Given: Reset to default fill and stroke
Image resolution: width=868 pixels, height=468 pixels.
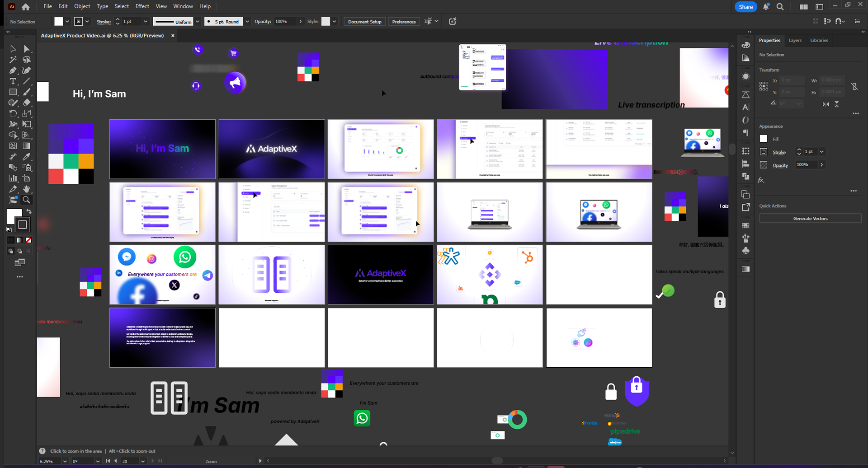Looking at the screenshot, I should tap(9, 229).
